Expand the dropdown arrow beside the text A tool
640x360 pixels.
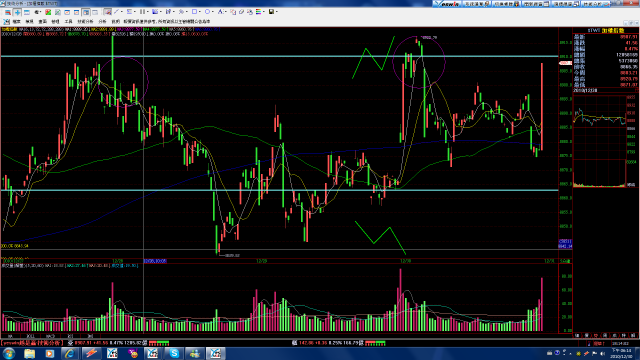(x=226, y=12)
